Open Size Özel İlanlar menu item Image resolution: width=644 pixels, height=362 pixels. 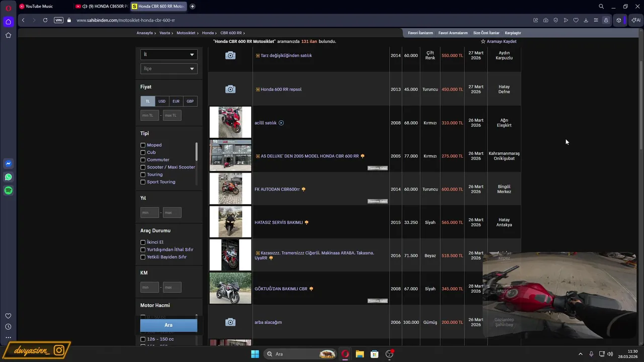pyautogui.click(x=487, y=33)
